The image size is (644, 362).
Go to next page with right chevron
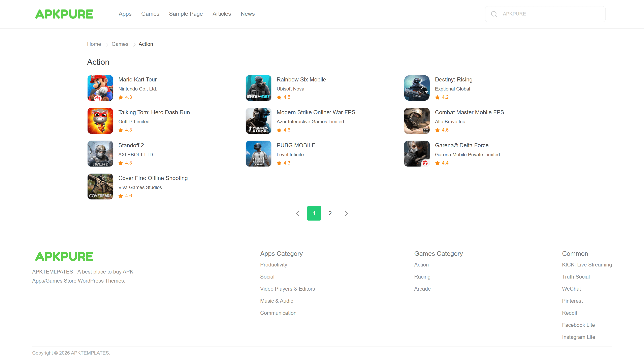coord(346,213)
